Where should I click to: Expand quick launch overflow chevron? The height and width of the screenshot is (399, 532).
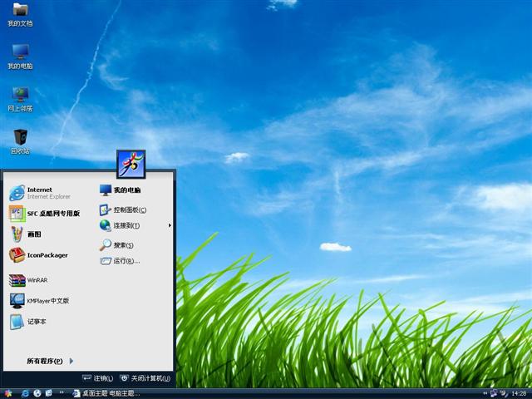tap(62, 392)
